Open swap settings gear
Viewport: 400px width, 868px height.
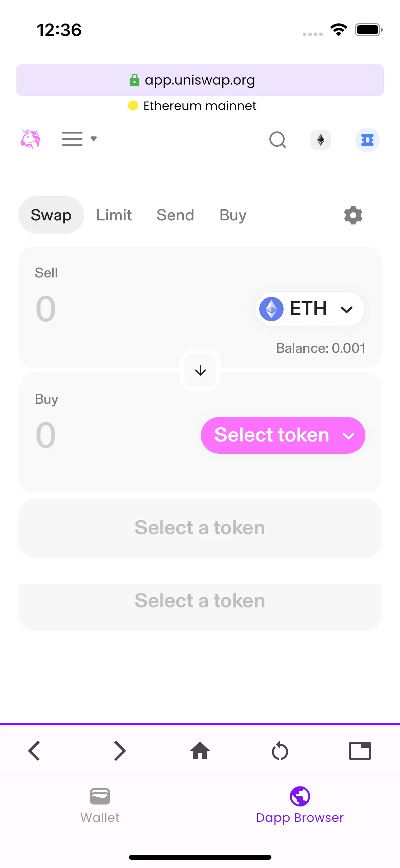point(353,215)
